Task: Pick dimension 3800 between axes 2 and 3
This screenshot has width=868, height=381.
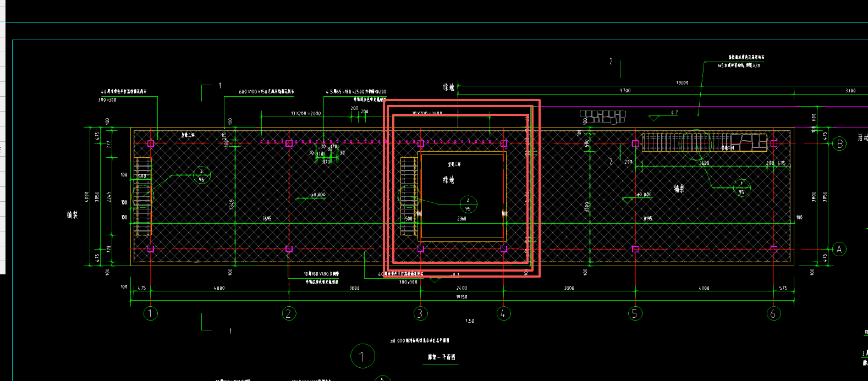Action: (354, 288)
